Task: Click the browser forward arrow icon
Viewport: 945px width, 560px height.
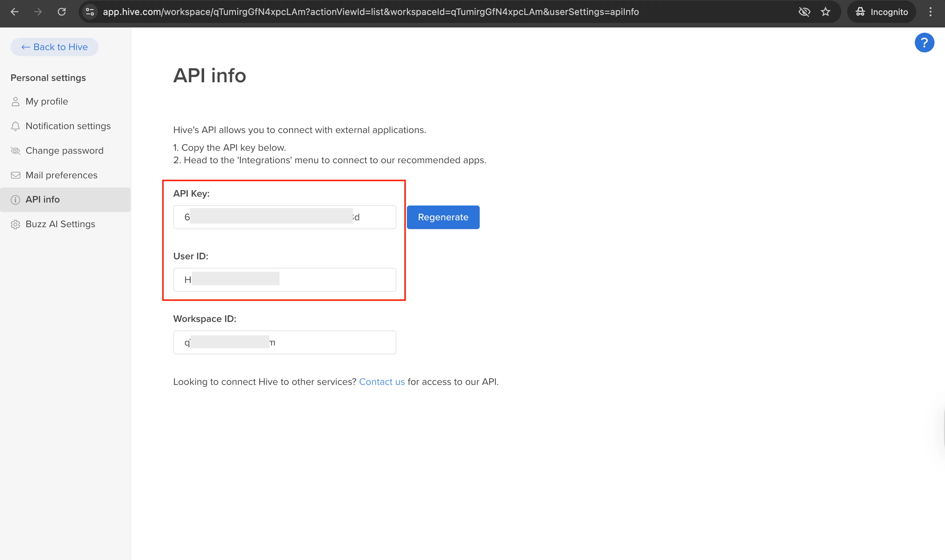Action: click(x=38, y=12)
